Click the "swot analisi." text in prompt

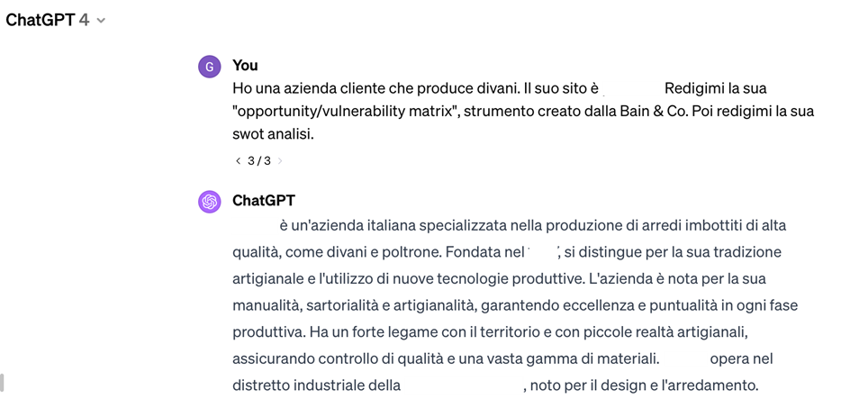click(273, 134)
